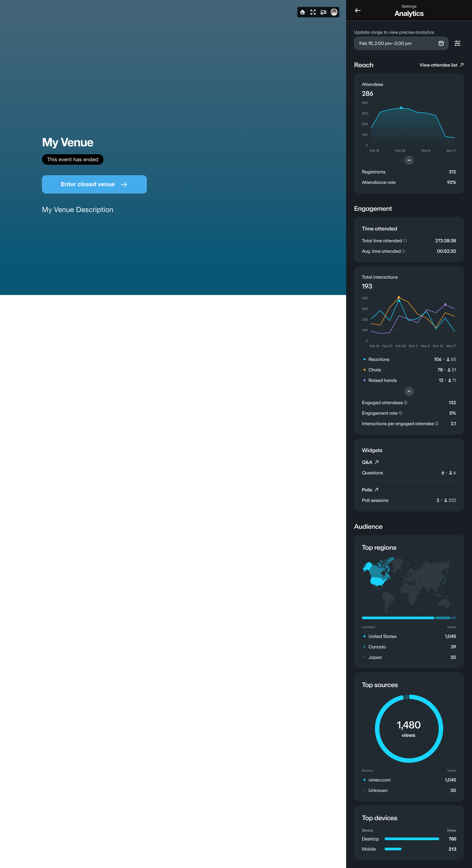Open camera settings icon in top toolbar

(x=323, y=12)
